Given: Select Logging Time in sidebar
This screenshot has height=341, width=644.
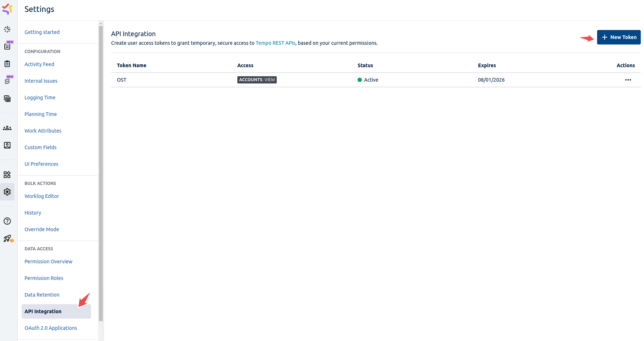Looking at the screenshot, I should [x=40, y=98].
